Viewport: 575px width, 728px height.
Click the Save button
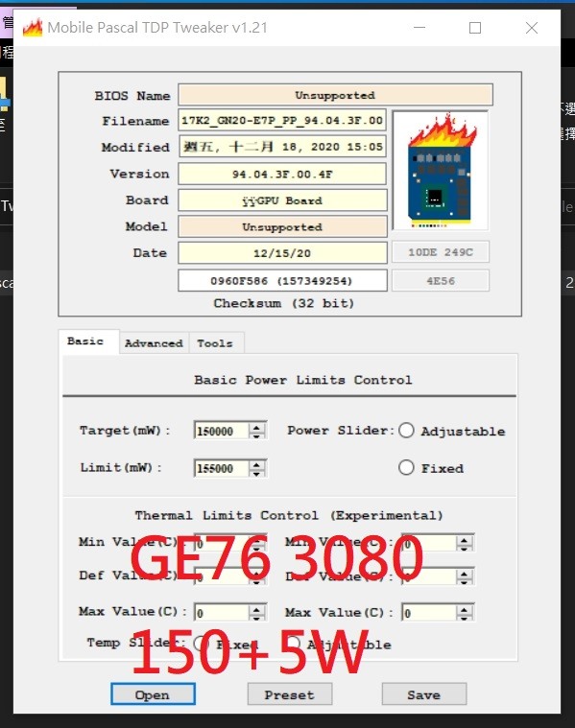click(x=424, y=694)
